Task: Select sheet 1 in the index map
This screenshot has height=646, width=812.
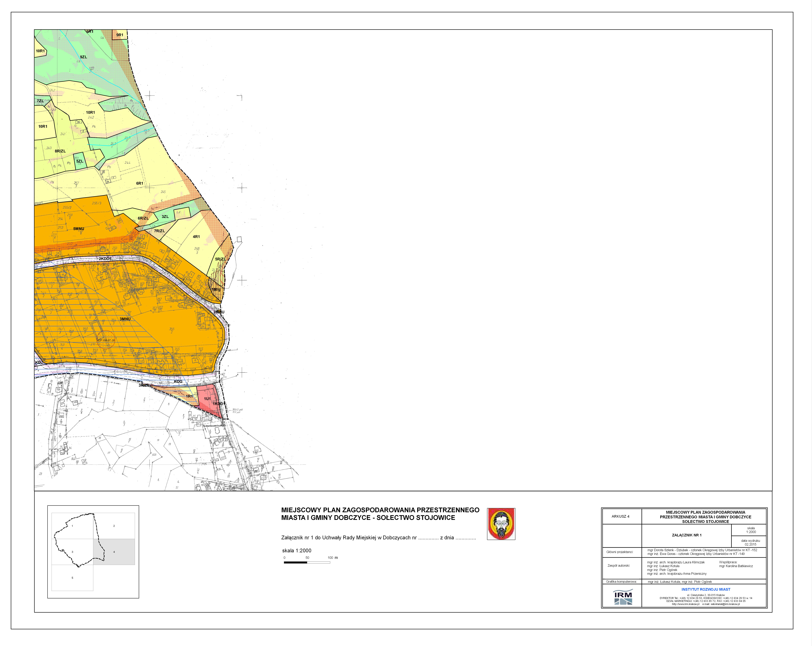Action: (72, 526)
